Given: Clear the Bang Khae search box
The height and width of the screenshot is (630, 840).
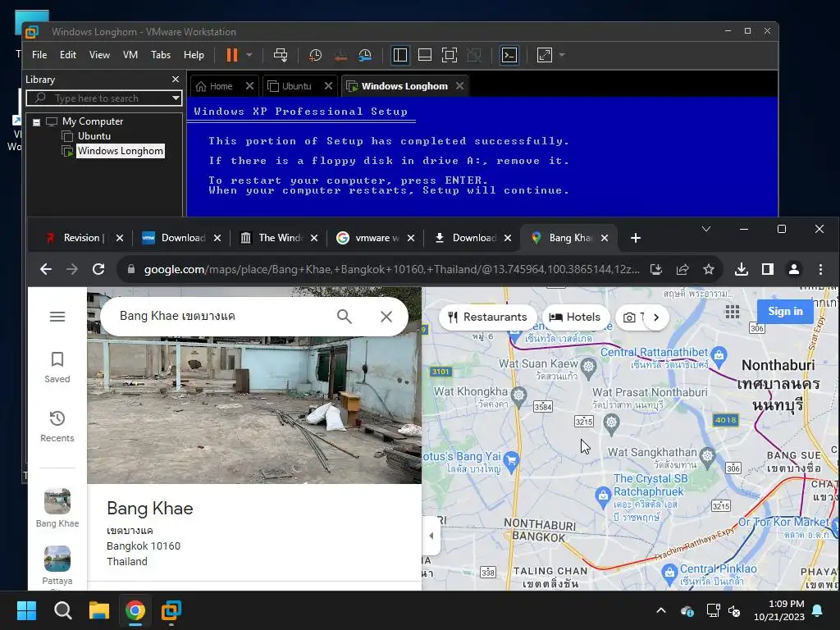Looking at the screenshot, I should 386,317.
